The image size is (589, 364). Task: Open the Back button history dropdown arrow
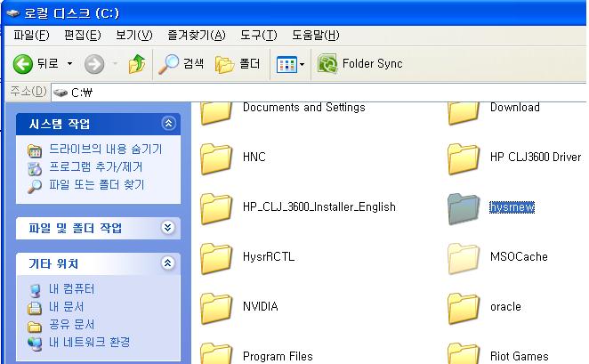click(69, 64)
